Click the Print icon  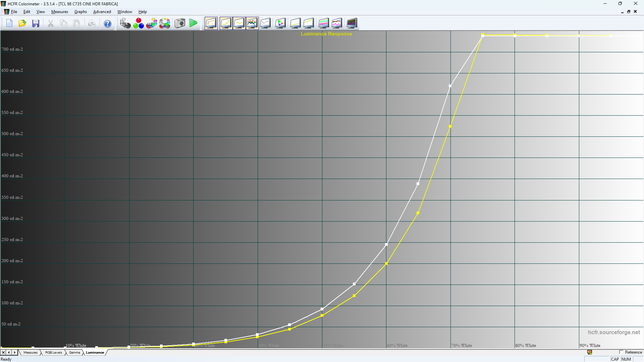point(92,23)
